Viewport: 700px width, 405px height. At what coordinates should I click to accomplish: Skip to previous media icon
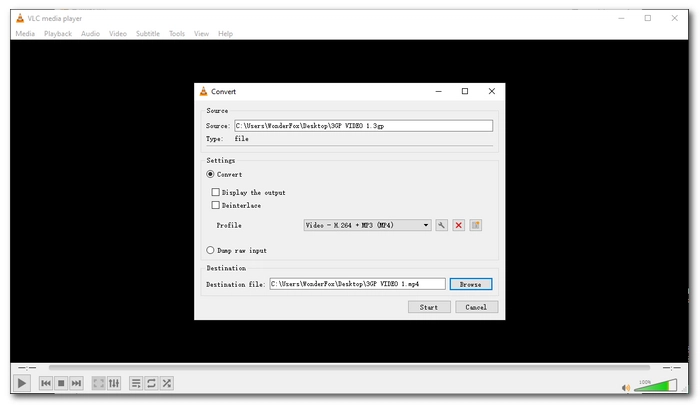[46, 383]
